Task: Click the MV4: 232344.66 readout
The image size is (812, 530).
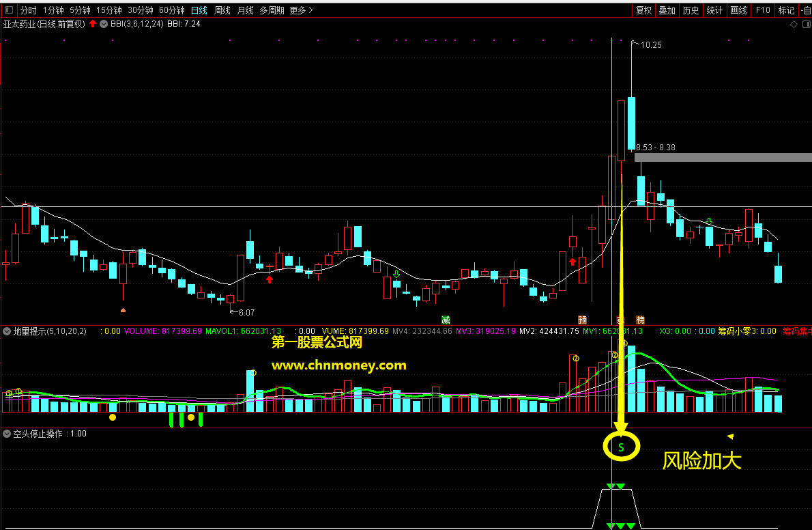Action: (422, 331)
